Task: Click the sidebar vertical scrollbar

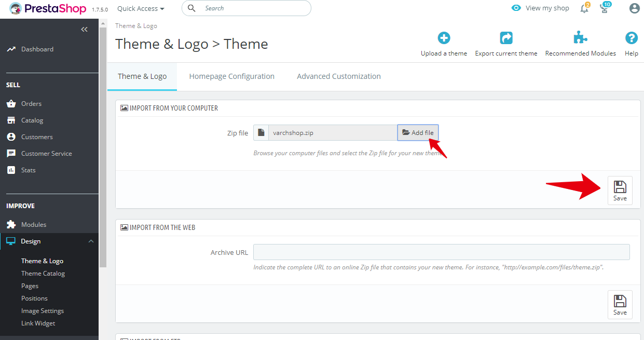Action: 103,147
